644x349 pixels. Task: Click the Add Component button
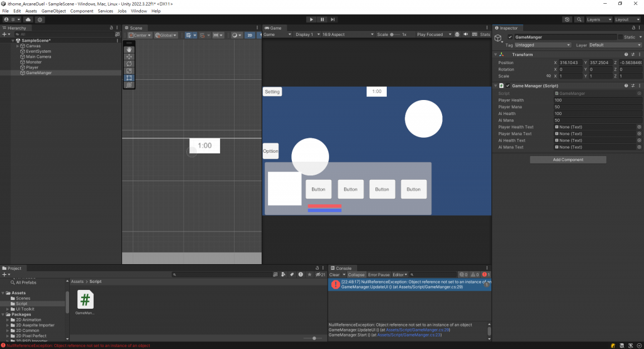click(568, 160)
